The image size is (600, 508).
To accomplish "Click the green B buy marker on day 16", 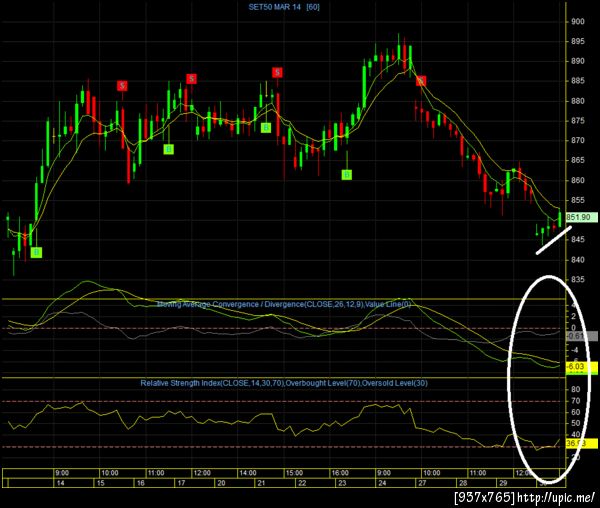I will pos(168,149).
